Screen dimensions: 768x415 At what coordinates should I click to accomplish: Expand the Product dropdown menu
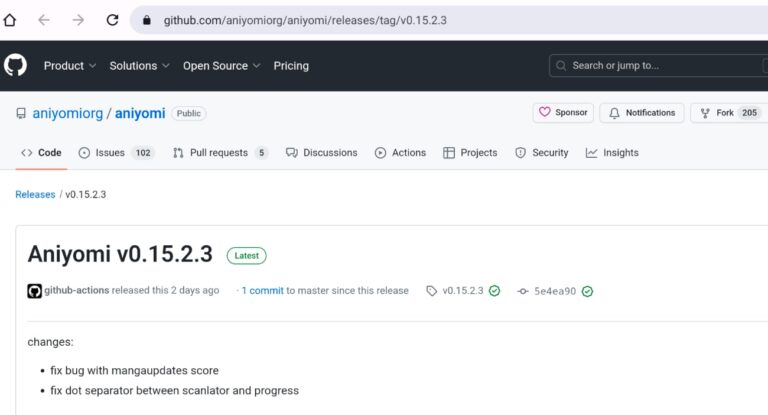70,66
